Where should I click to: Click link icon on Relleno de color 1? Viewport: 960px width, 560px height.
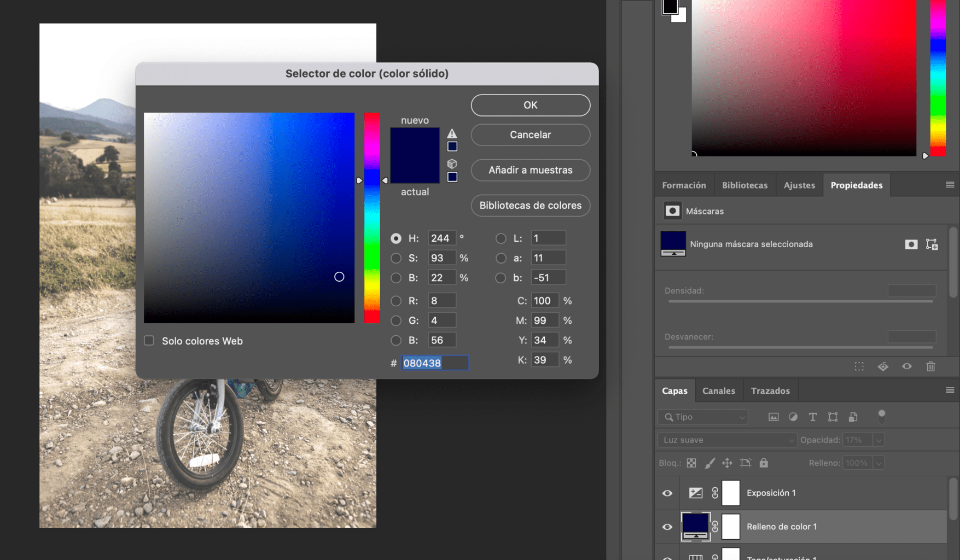[x=714, y=527]
